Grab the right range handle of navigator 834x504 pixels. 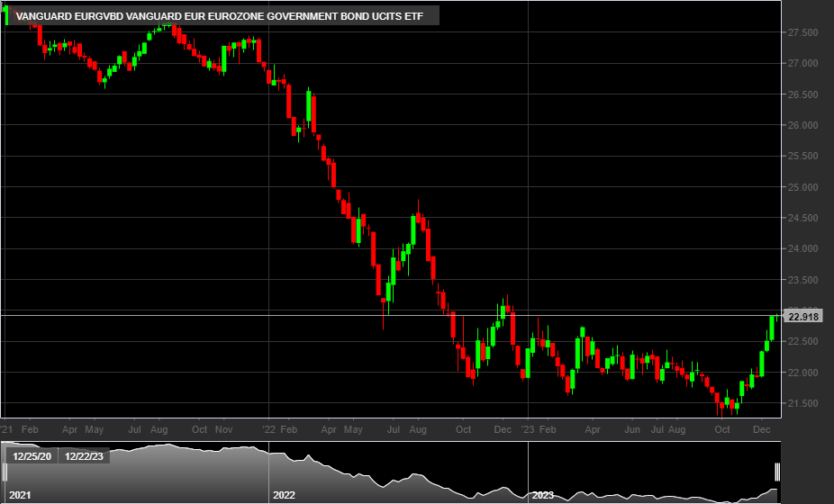(x=777, y=472)
